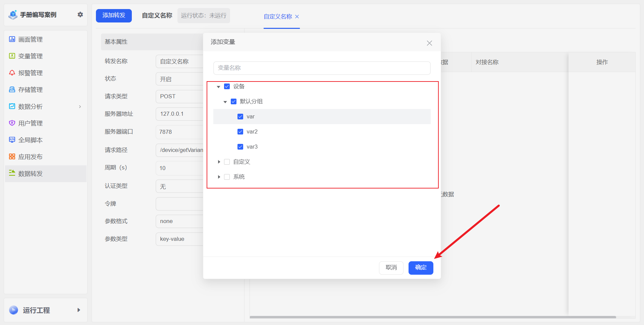Uncheck the var2 variable checkbox
The height and width of the screenshot is (325, 644).
[240, 131]
